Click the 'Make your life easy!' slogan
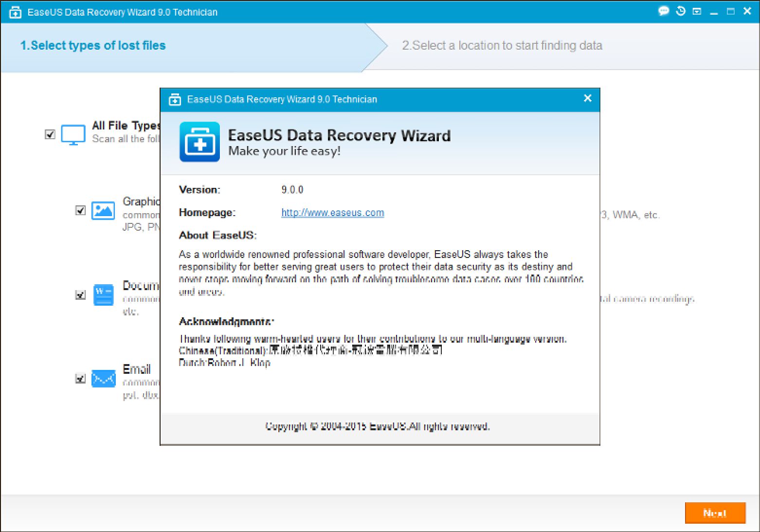This screenshot has width=760, height=532. [284, 151]
